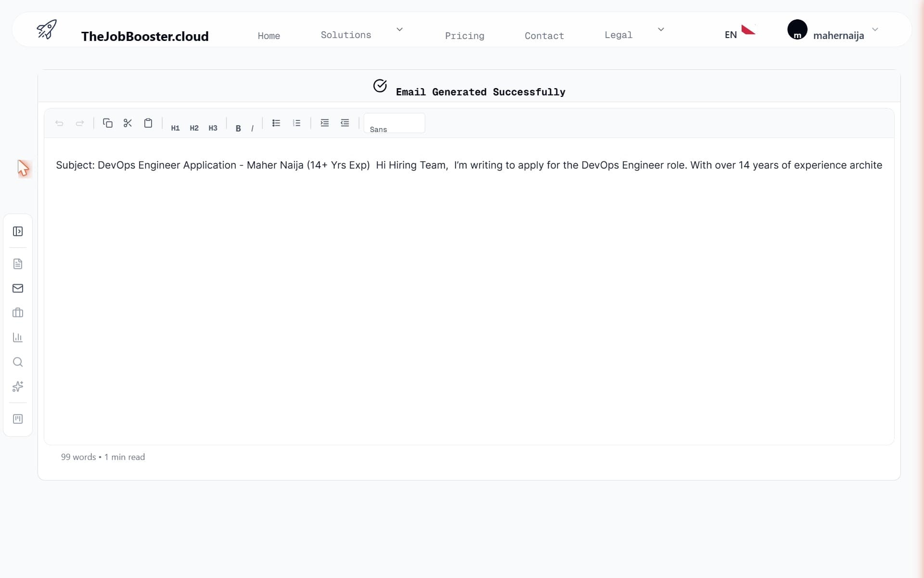924x578 pixels.
Task: Click the rocket logo icon
Action: (47, 29)
